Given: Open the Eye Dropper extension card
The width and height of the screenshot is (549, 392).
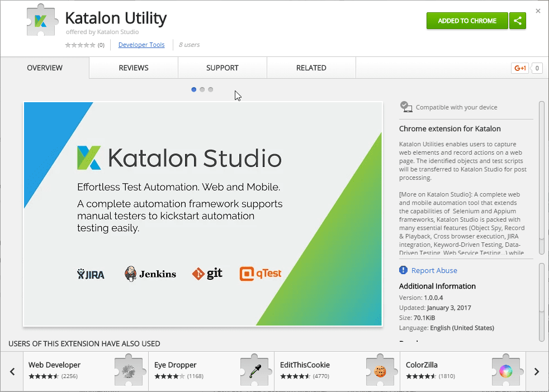Looking at the screenshot, I should point(211,371).
